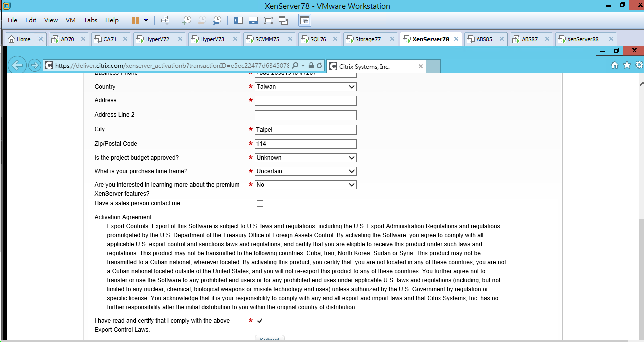644x342 pixels.
Task: Click the browser home icon
Action: [615, 65]
